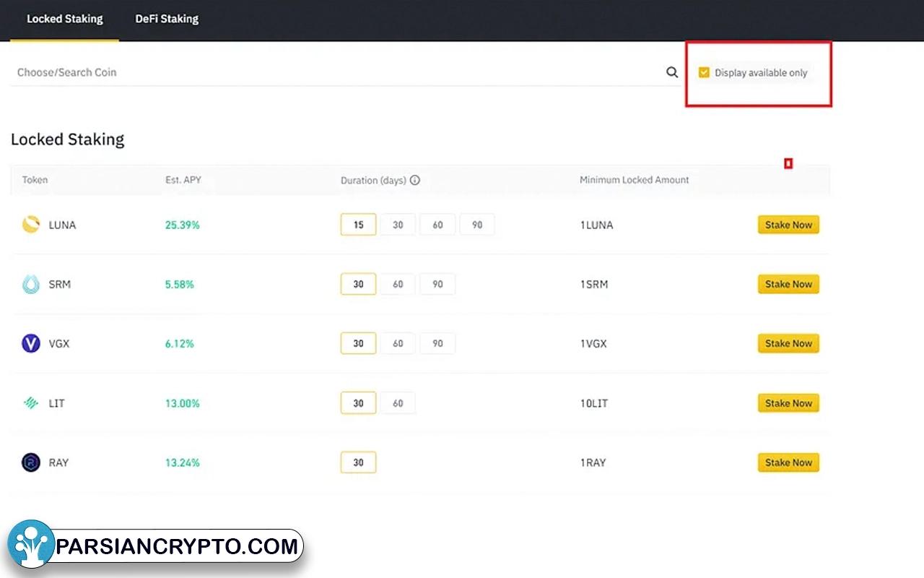
Task: Select 90 days duration for LUNA
Action: [x=477, y=225]
